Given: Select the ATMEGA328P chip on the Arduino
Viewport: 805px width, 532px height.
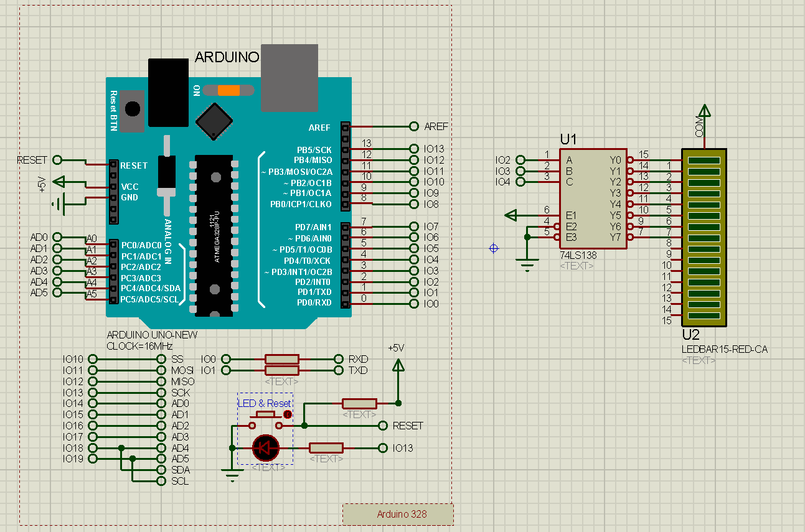Looking at the screenshot, I should pos(215,235).
